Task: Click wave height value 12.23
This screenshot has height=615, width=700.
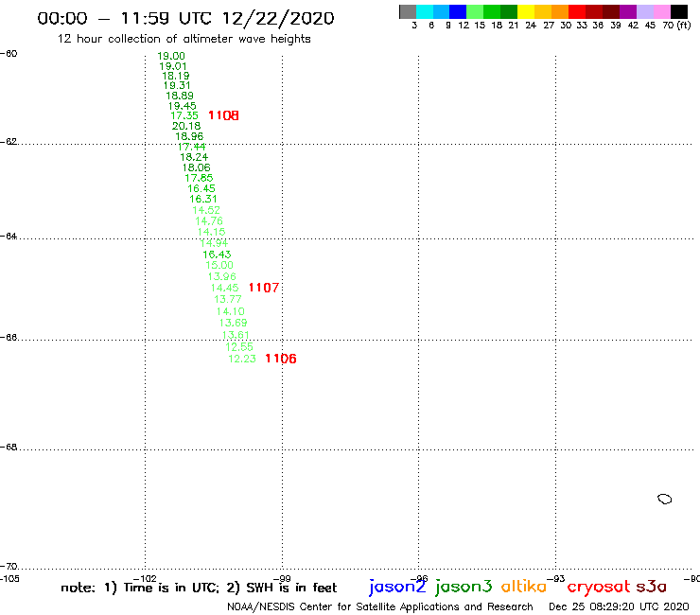Action: click(242, 359)
